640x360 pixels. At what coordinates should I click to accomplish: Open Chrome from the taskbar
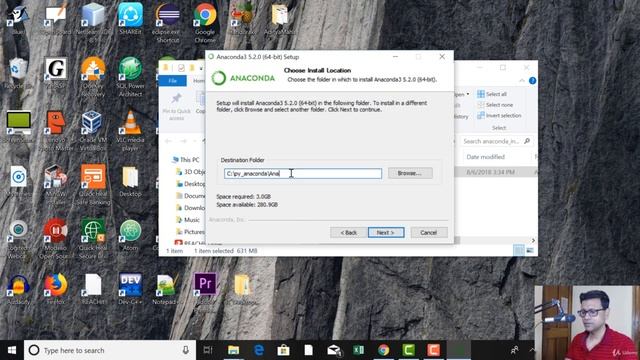pos(383,350)
